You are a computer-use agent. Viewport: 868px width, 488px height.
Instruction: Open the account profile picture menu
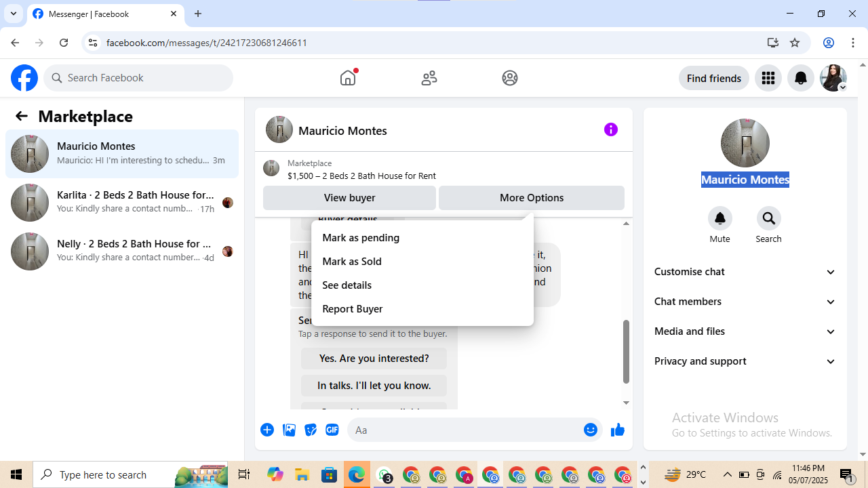pos(833,78)
